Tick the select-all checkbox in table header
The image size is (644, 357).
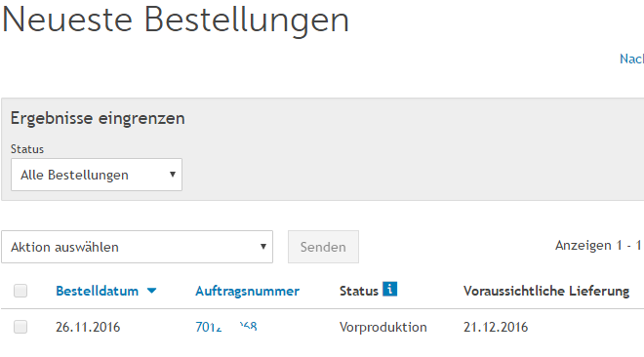20,291
